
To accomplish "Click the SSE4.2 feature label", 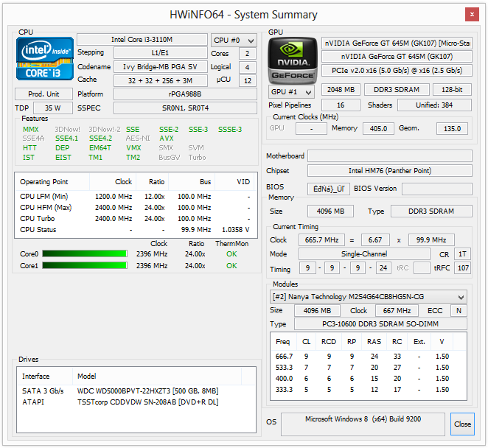I will pyautogui.click(x=100, y=139).
